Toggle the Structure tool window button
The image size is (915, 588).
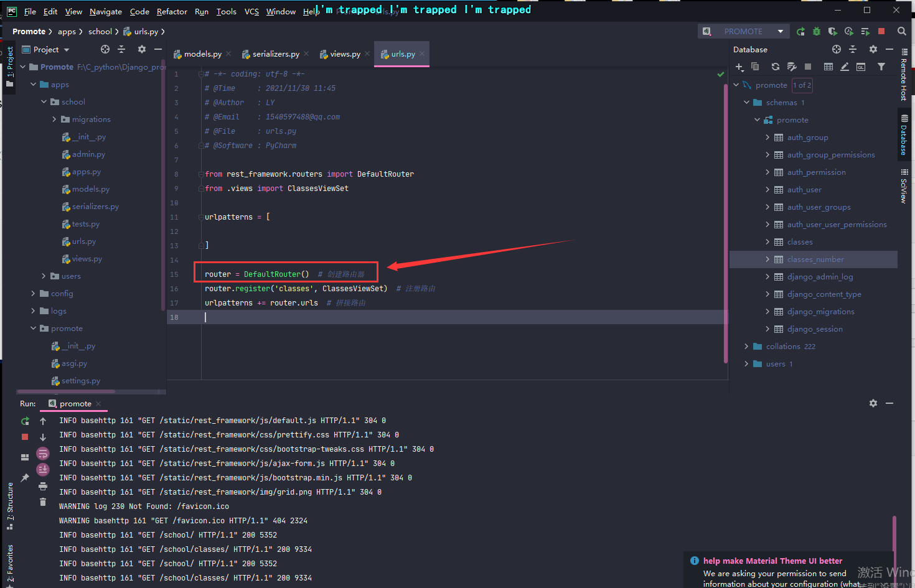[9, 505]
